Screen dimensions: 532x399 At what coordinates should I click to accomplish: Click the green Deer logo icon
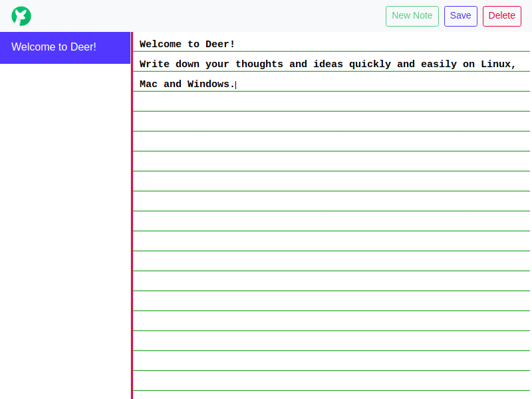coord(21,16)
